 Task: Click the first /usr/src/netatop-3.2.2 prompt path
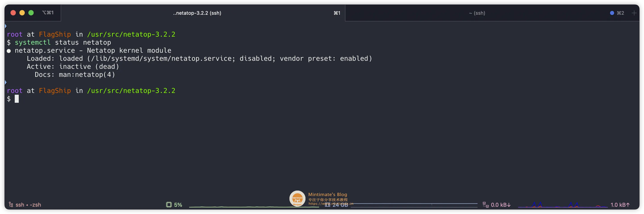pyautogui.click(x=131, y=34)
